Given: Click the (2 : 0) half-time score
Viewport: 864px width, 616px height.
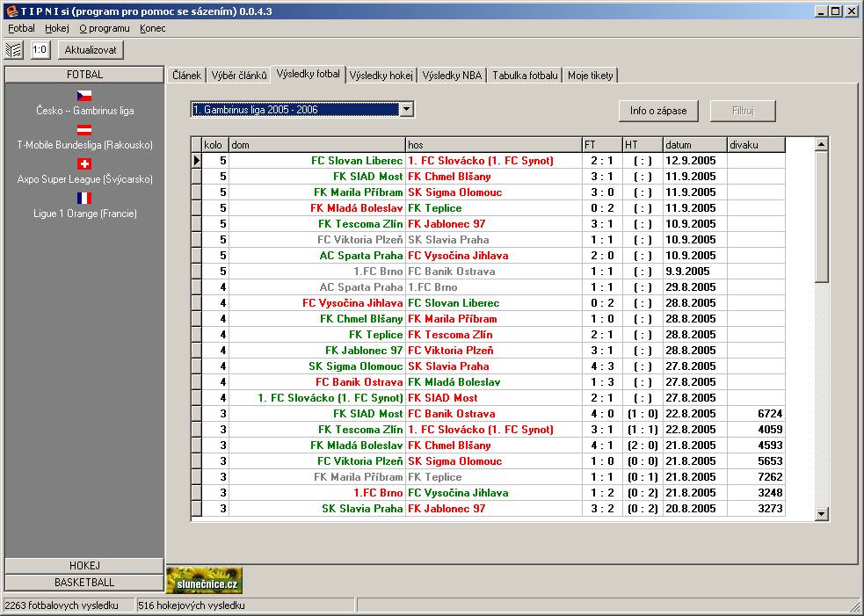Looking at the screenshot, I should pos(643,446).
